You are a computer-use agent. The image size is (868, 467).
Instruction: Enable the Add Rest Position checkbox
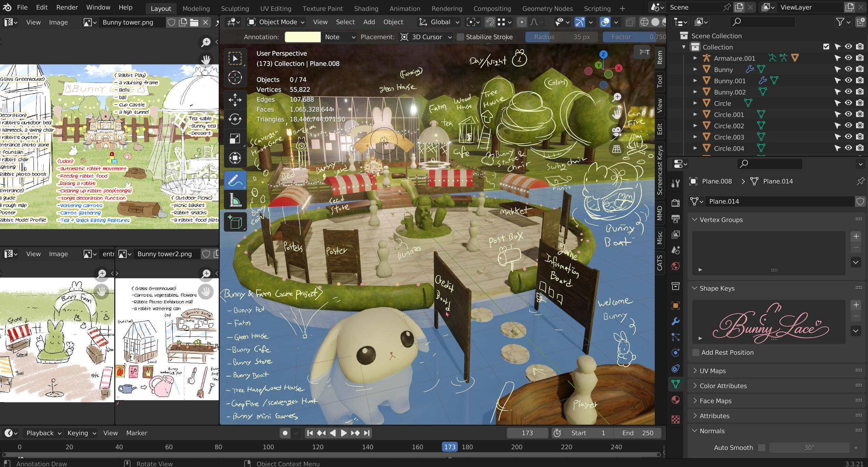point(696,352)
